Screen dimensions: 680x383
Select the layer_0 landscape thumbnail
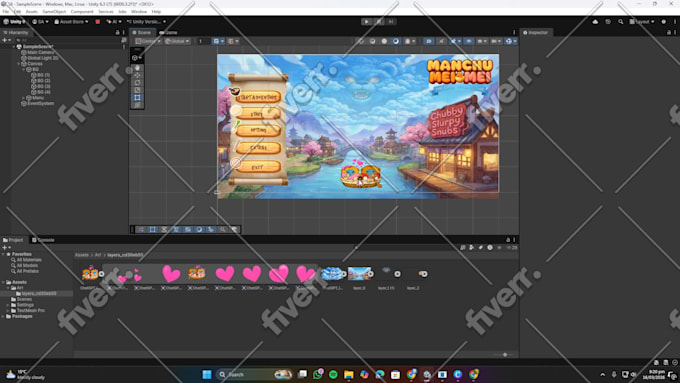click(x=359, y=274)
